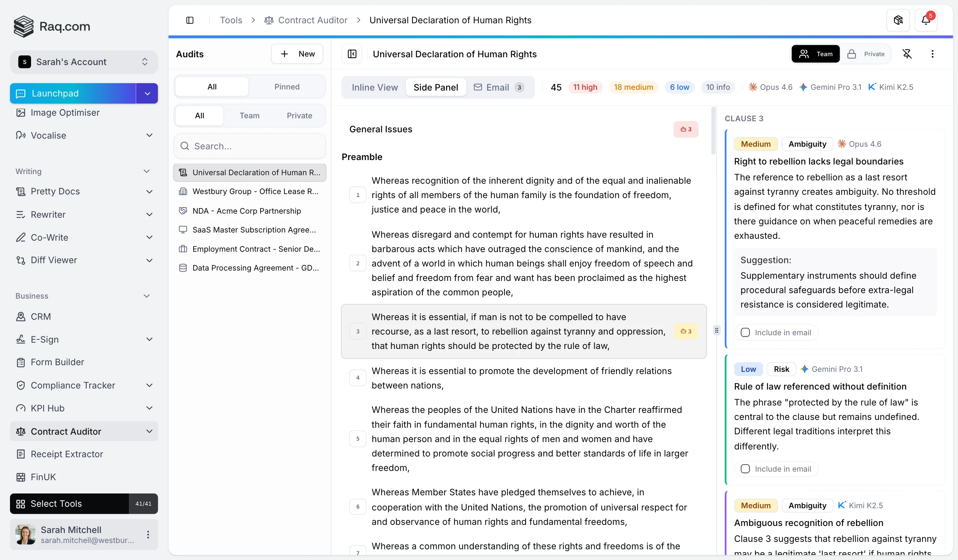Viewport: 958px width, 560px height.
Task: Open the Receipt Extractor tool
Action: 67,454
